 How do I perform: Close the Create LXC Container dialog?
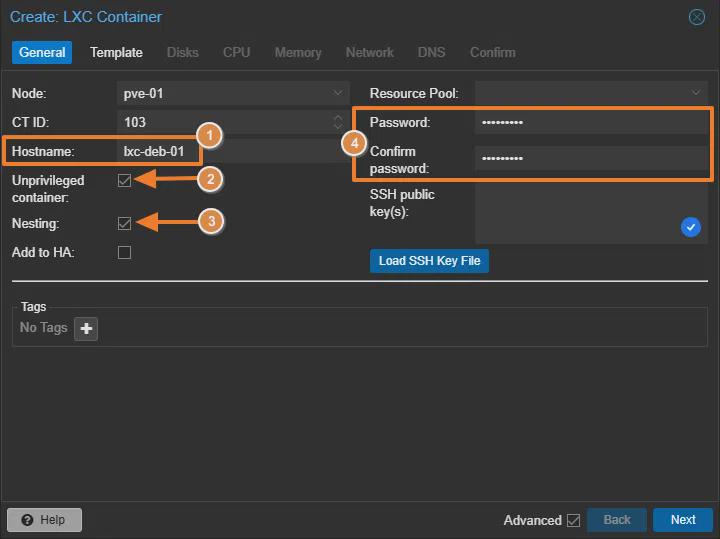pyautogui.click(x=697, y=17)
